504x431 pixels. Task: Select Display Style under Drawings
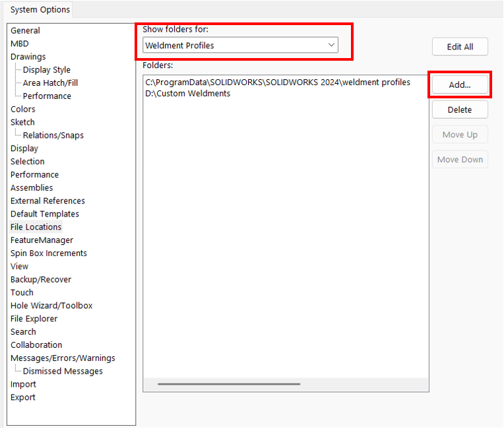[47, 70]
